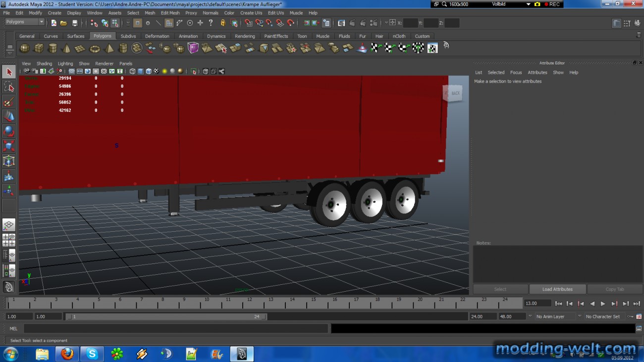
Task: Click the purple cube shelf icon
Action: point(193,48)
